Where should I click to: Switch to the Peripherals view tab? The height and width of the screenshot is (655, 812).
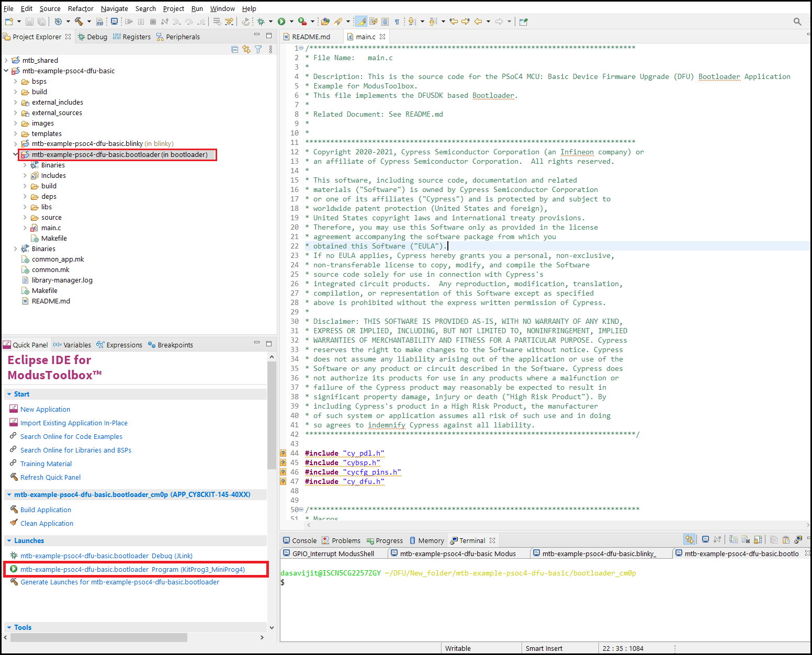pyautogui.click(x=178, y=37)
